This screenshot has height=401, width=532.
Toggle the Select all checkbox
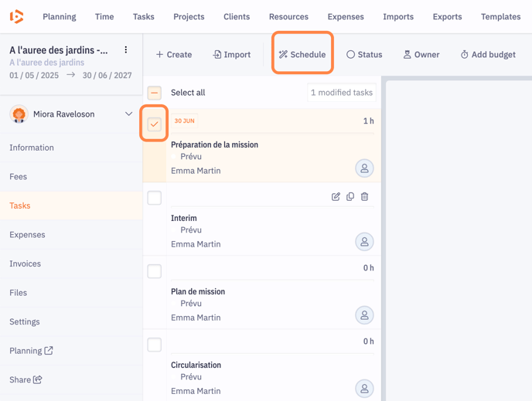click(155, 93)
